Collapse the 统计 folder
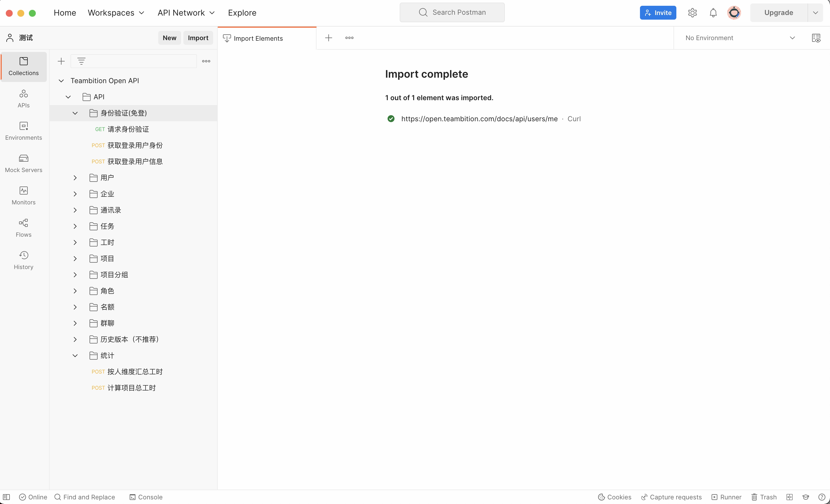The width and height of the screenshot is (830, 504). (x=75, y=356)
